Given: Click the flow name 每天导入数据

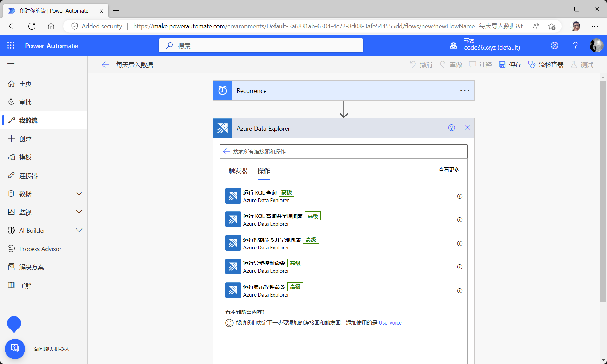Looking at the screenshot, I should 135,65.
